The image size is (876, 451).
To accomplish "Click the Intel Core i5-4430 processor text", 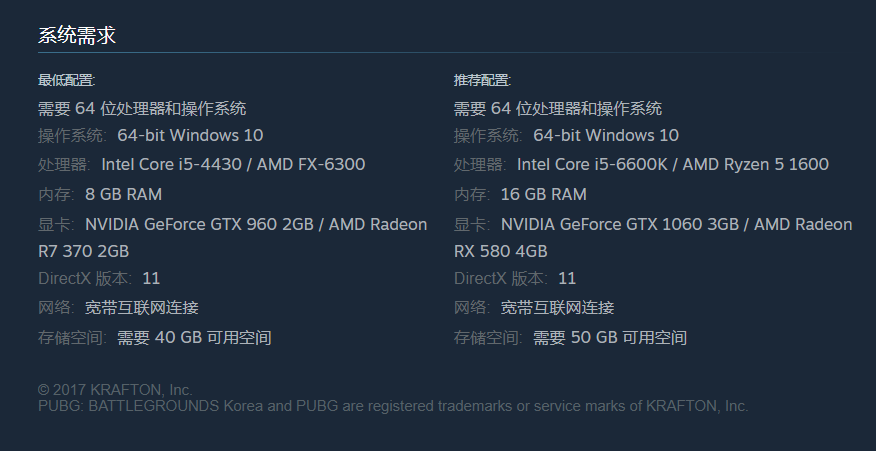I will click(x=233, y=164).
